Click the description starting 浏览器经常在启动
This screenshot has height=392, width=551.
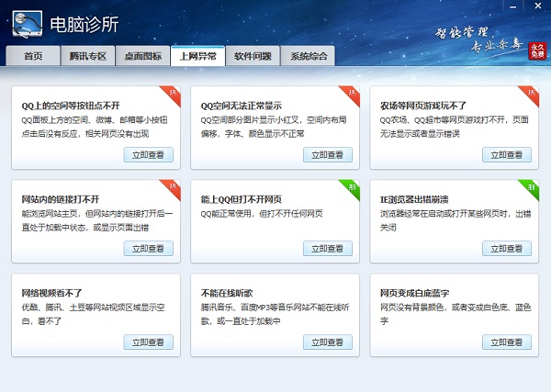click(455, 220)
